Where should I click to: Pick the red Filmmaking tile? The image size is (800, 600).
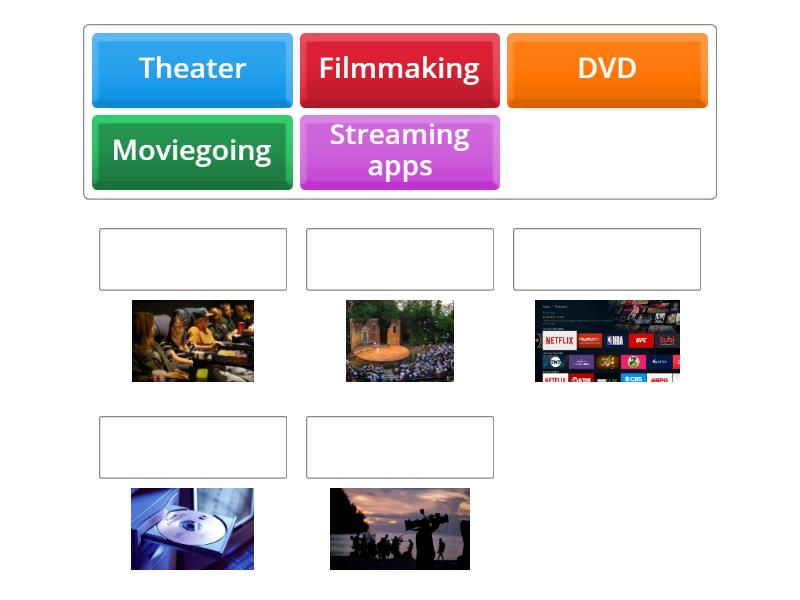pyautogui.click(x=399, y=70)
